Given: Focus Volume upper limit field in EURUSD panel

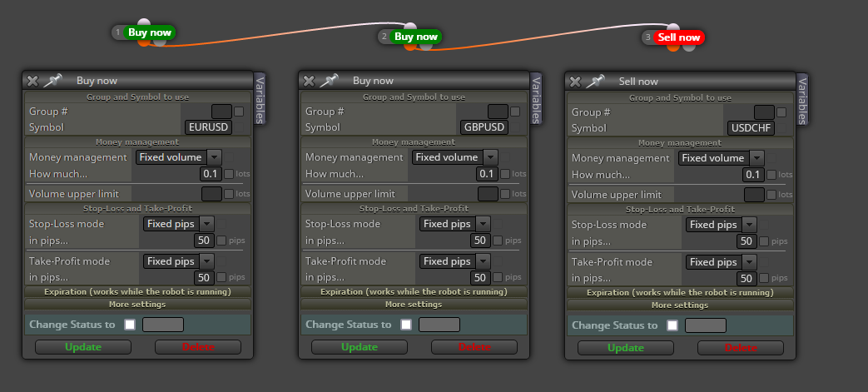Looking at the screenshot, I should click(211, 194).
